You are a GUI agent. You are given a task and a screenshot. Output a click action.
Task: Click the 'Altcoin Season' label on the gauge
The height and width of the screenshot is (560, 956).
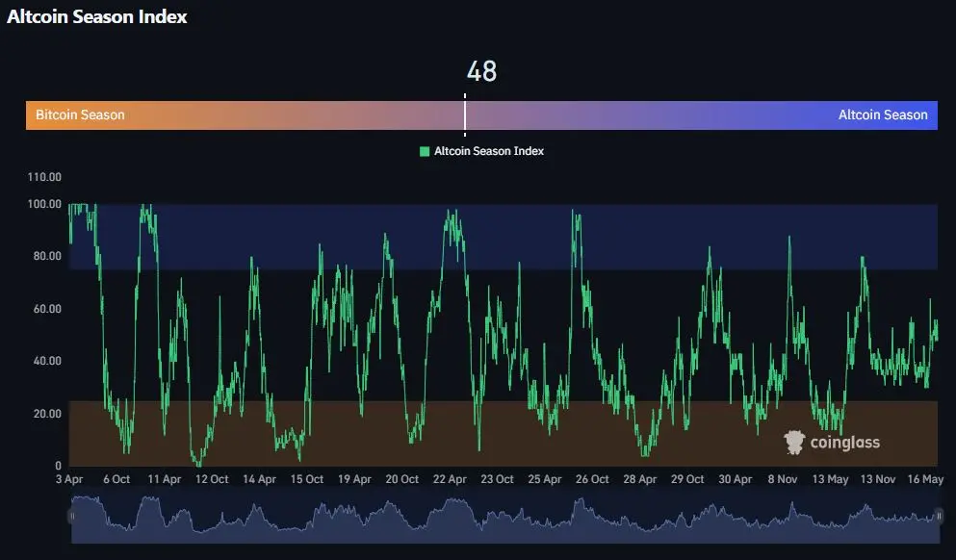[883, 115]
